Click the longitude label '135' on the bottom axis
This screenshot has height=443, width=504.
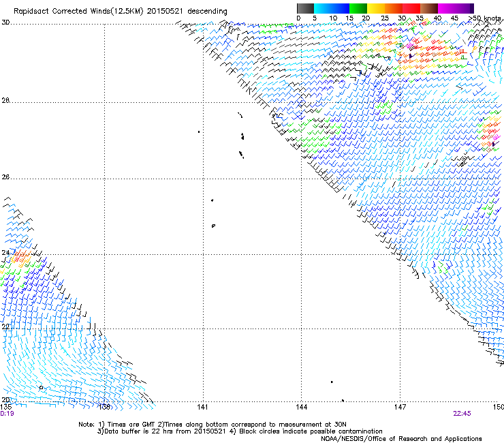6,407
